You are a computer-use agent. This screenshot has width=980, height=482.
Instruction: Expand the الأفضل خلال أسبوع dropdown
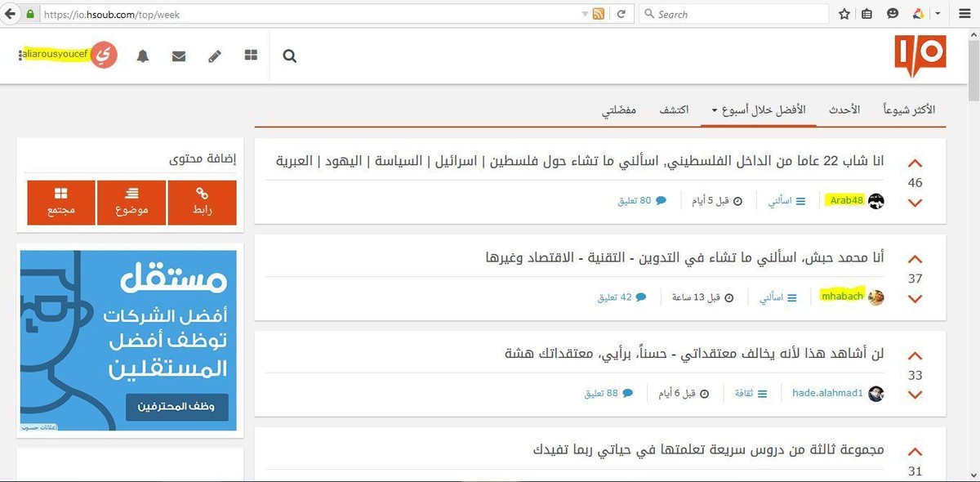click(759, 110)
